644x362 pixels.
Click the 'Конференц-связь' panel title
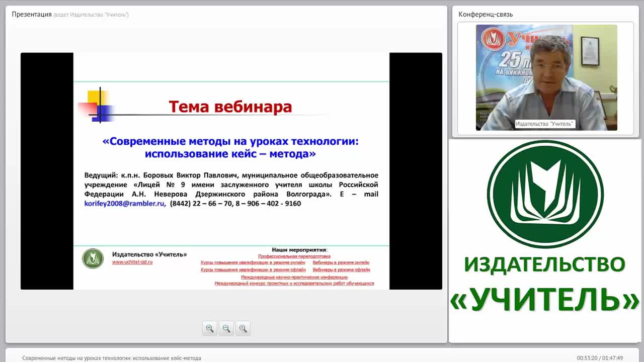(486, 15)
